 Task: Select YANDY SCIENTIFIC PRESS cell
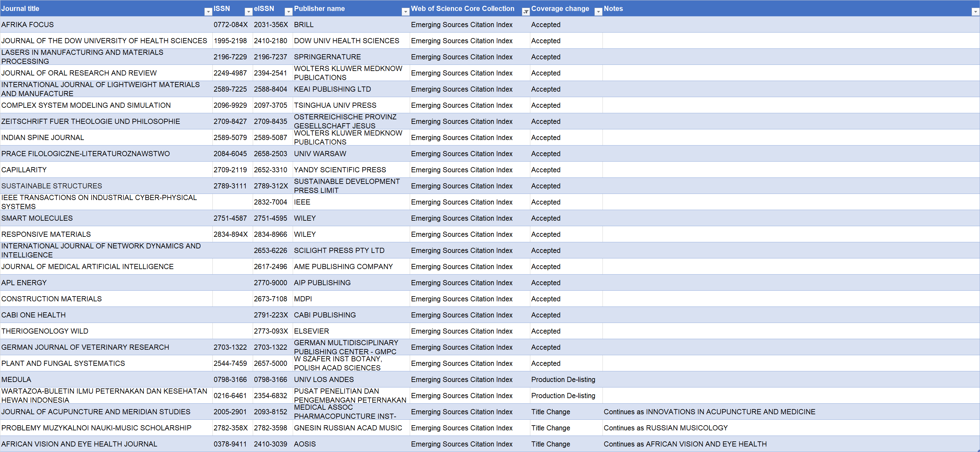pyautogui.click(x=351, y=170)
